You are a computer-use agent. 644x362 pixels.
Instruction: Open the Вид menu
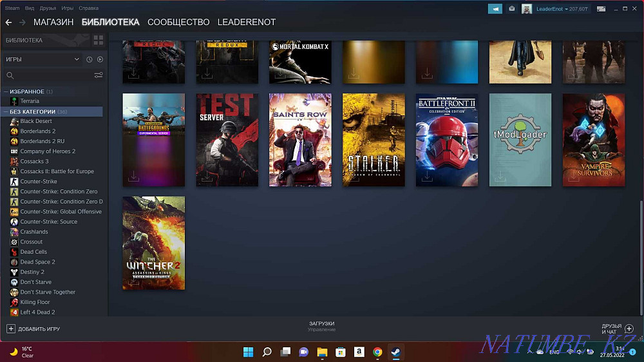click(x=30, y=8)
